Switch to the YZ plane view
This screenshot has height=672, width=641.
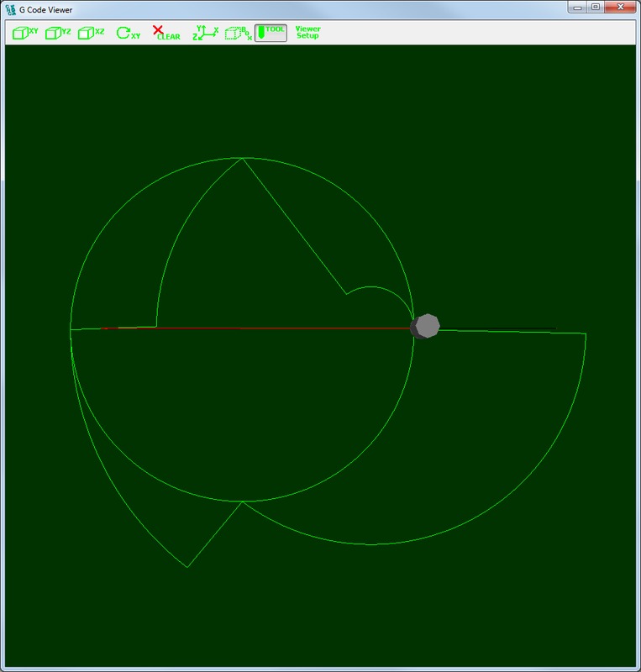(58, 33)
